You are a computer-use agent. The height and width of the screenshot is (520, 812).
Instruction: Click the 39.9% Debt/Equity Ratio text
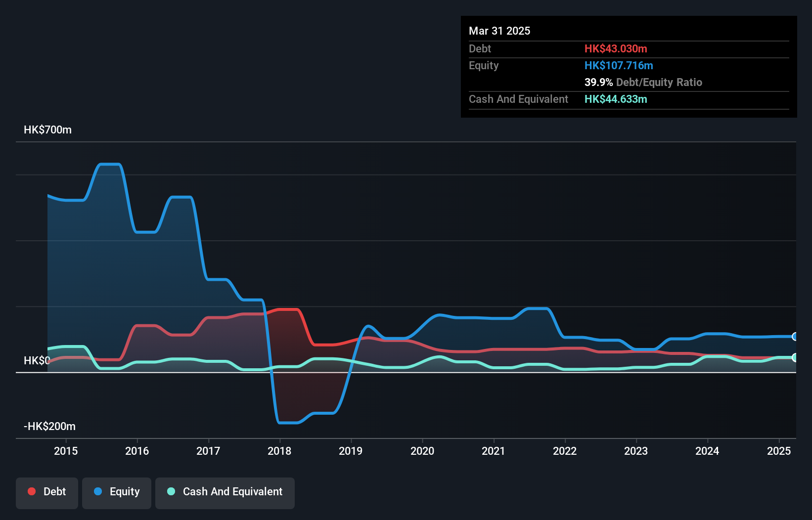pyautogui.click(x=643, y=82)
